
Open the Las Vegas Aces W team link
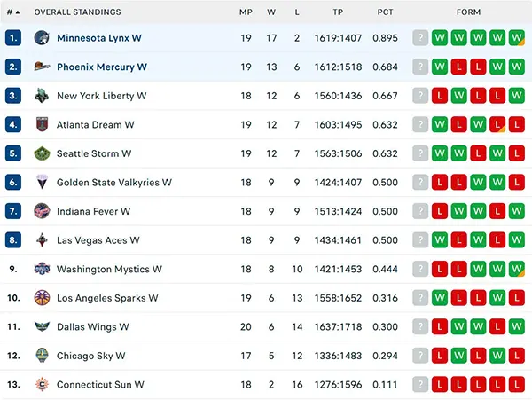pos(98,240)
